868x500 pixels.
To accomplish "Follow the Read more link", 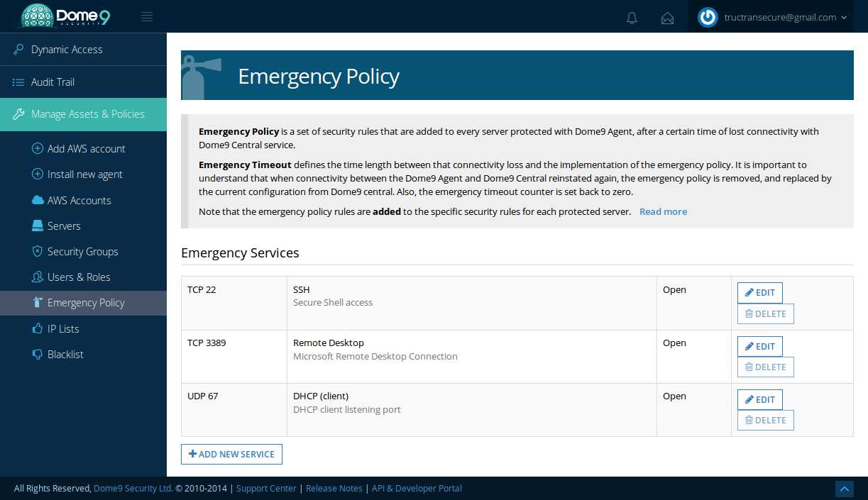I will pos(663,212).
